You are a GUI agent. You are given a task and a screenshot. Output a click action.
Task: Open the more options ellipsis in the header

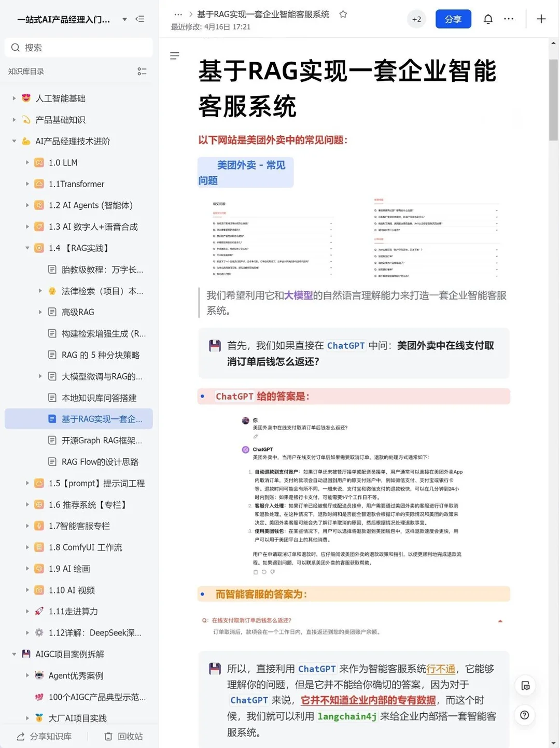509,19
